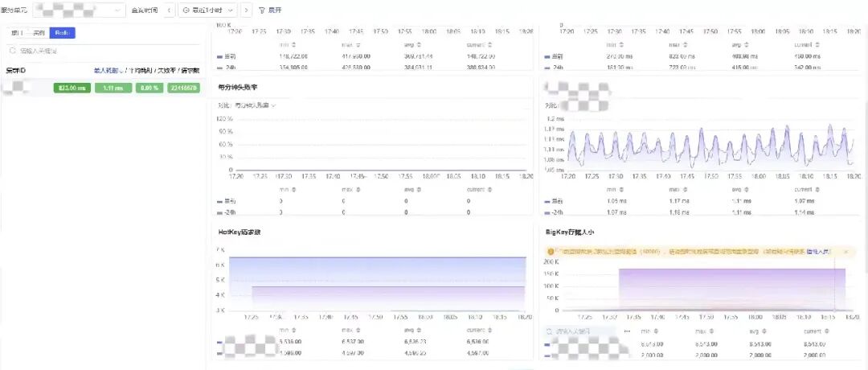The image size is (868, 370).
Task: Toggle 当前 series with 270.00 ms min
Action: (x=553, y=56)
